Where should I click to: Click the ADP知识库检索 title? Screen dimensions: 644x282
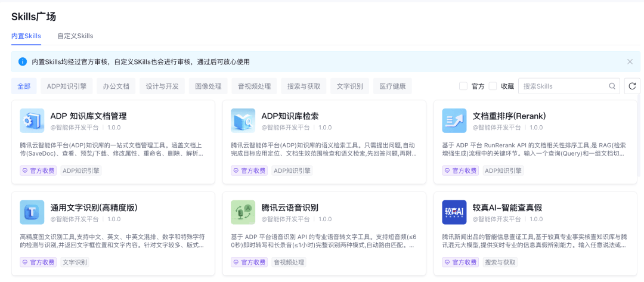coord(290,116)
